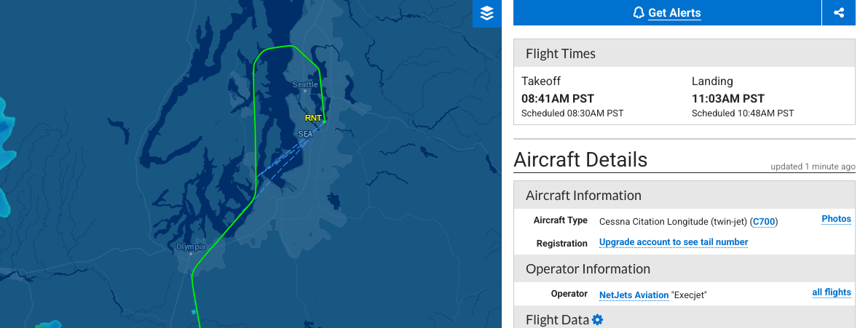This screenshot has height=328, width=868.
Task: Click Upgrade account to see tail number
Action: (x=674, y=242)
